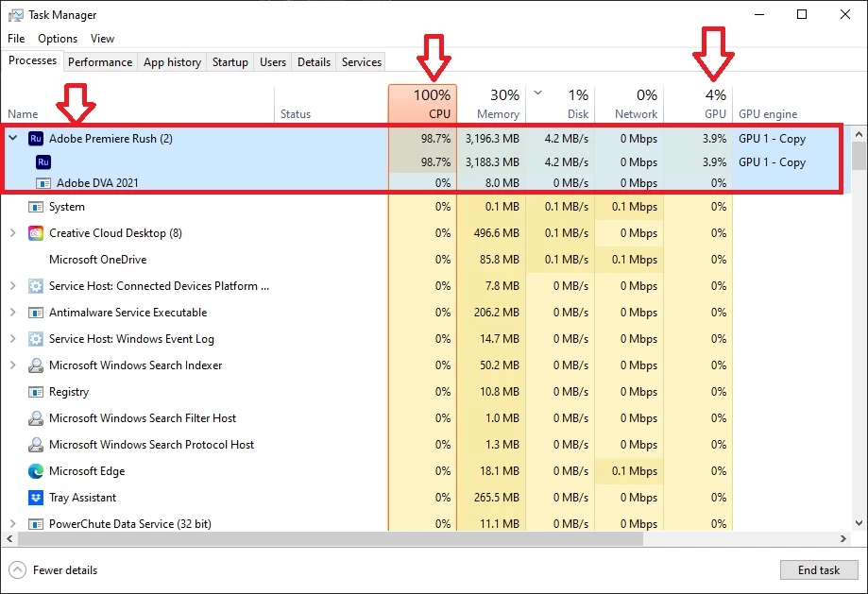
Task: Sort by the Memory column header
Action: pos(491,104)
